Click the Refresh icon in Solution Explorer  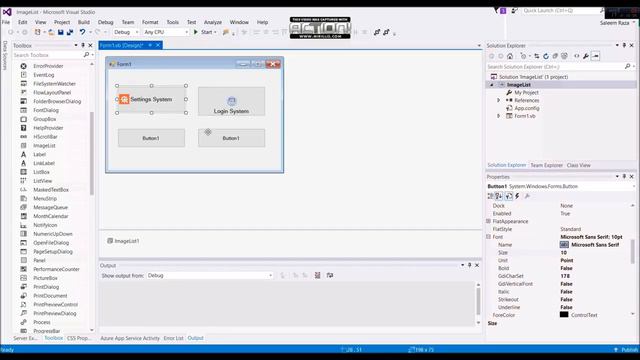pos(546,56)
